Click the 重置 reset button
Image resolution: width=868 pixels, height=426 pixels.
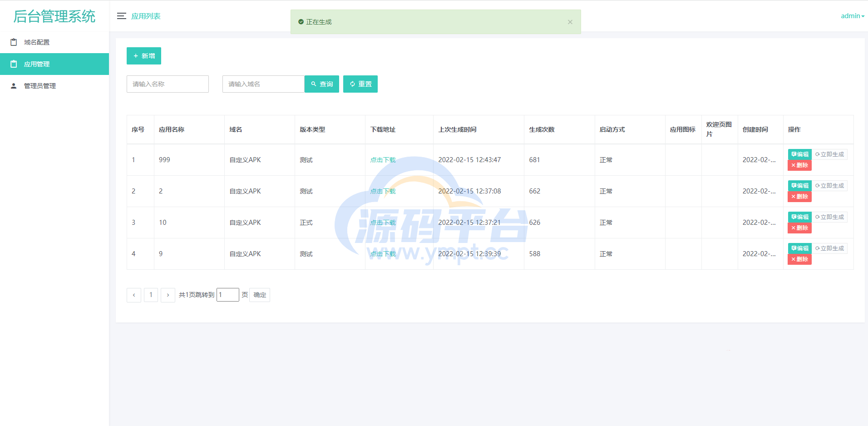coord(360,84)
